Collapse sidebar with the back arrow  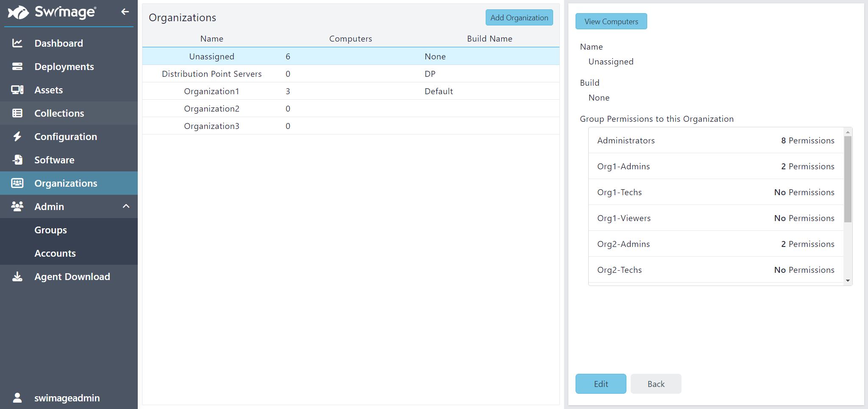pyautogui.click(x=125, y=12)
